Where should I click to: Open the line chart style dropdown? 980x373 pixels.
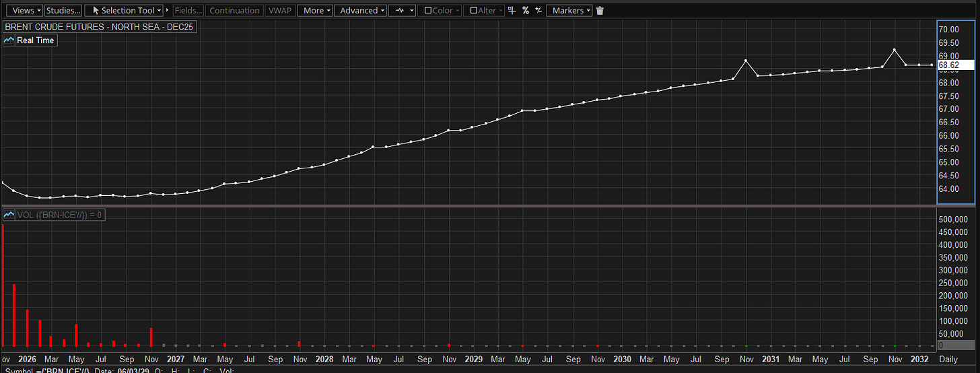pyautogui.click(x=403, y=11)
